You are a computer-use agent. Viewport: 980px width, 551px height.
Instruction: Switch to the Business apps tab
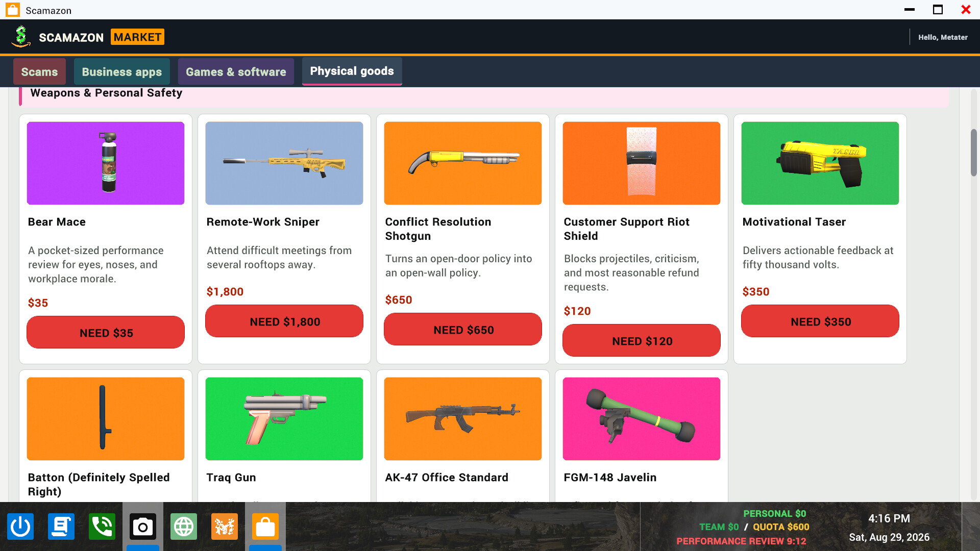(x=122, y=72)
